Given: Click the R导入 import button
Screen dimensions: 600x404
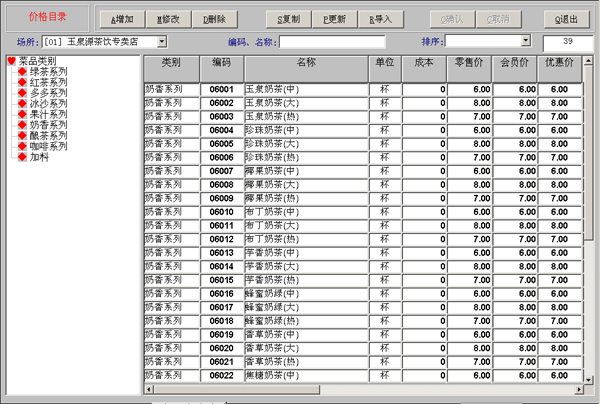Looking at the screenshot, I should (381, 19).
